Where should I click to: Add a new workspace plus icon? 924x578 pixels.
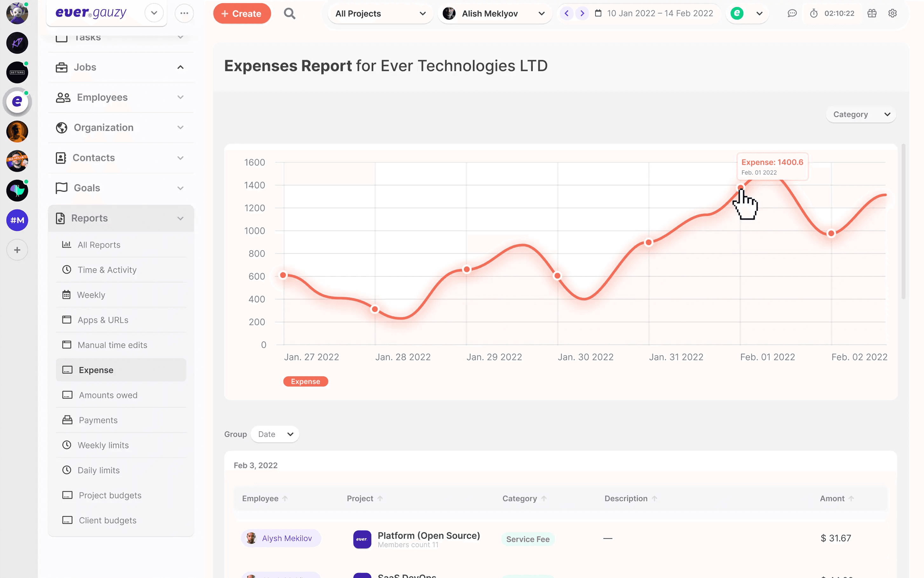(17, 250)
